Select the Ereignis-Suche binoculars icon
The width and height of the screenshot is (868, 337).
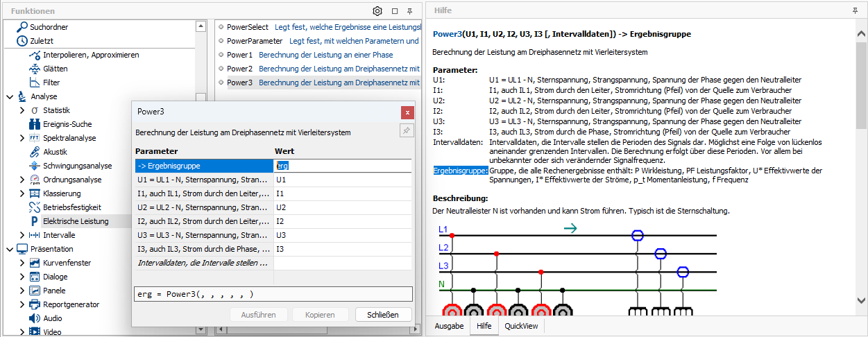[35, 124]
